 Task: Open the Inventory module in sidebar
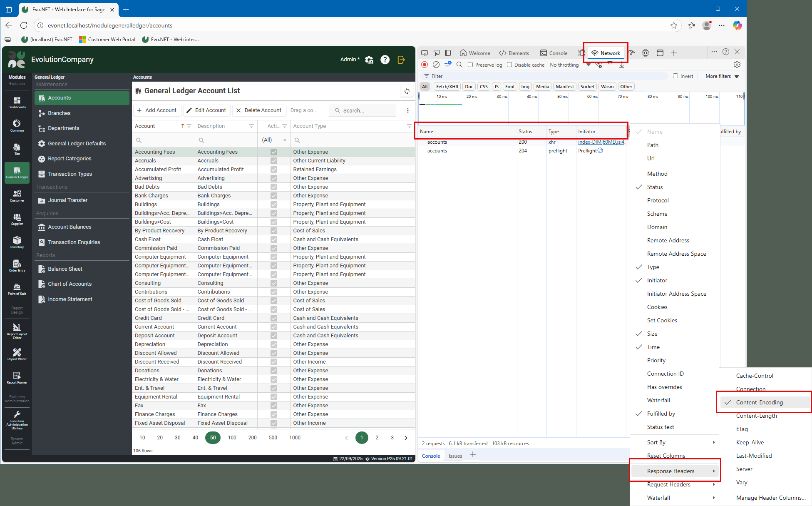click(x=17, y=242)
